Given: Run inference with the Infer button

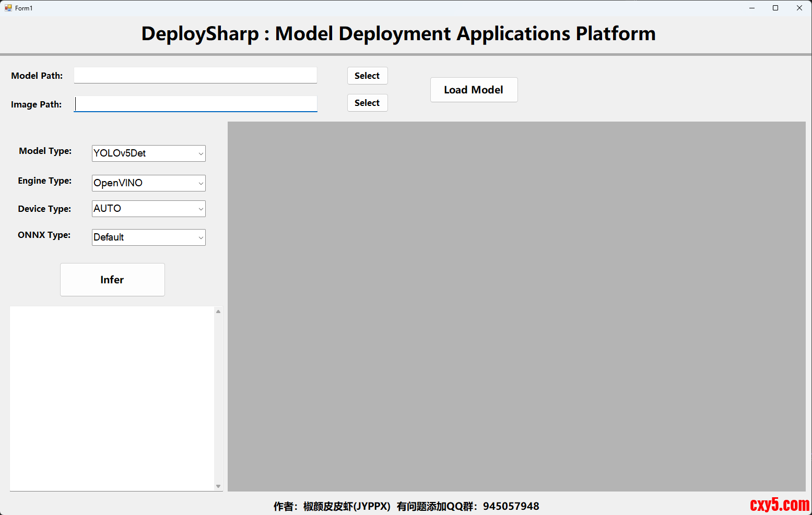Looking at the screenshot, I should tap(112, 280).
